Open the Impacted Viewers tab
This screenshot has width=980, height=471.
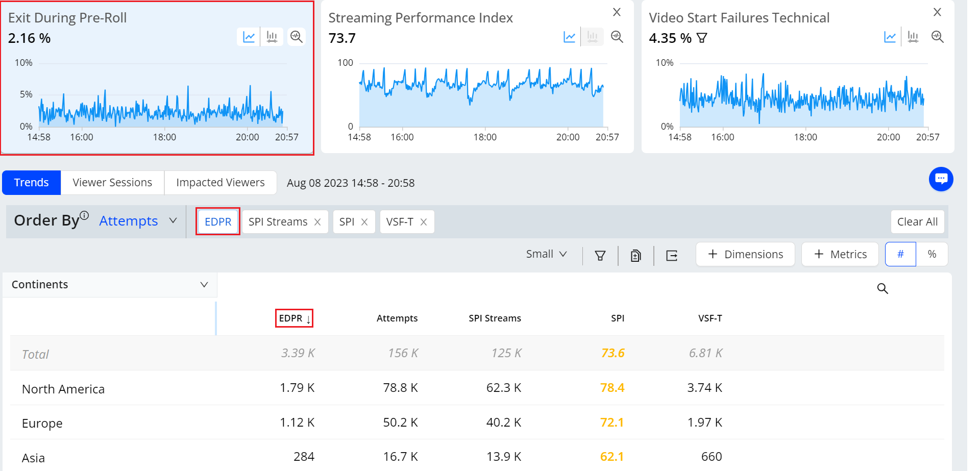(x=220, y=183)
